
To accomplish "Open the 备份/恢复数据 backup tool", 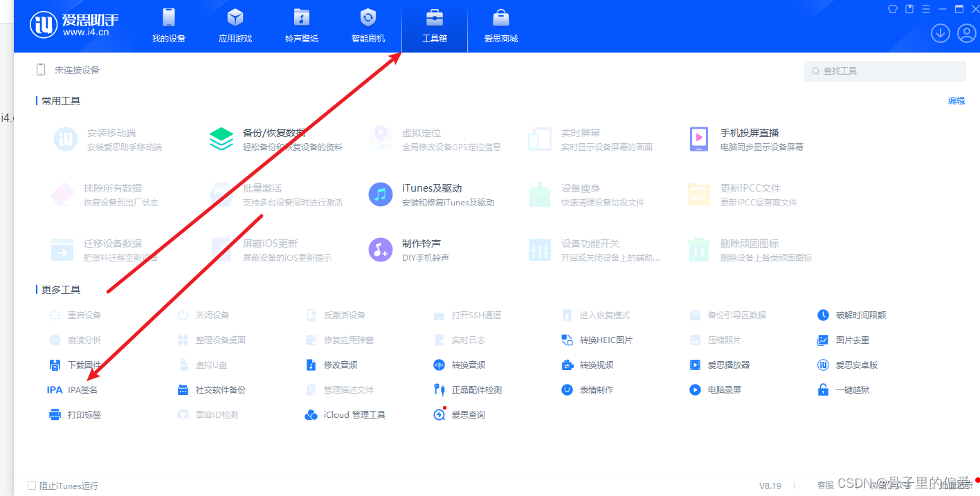I will pos(277,138).
